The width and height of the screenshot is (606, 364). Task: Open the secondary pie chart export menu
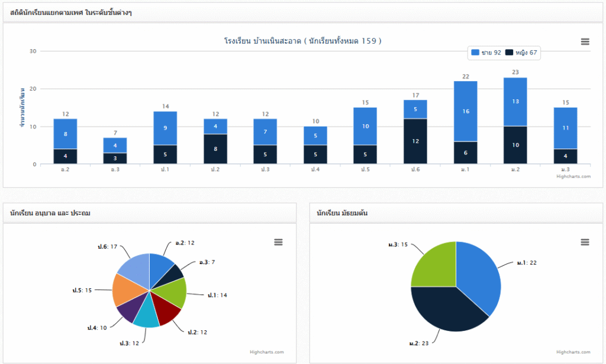point(585,242)
